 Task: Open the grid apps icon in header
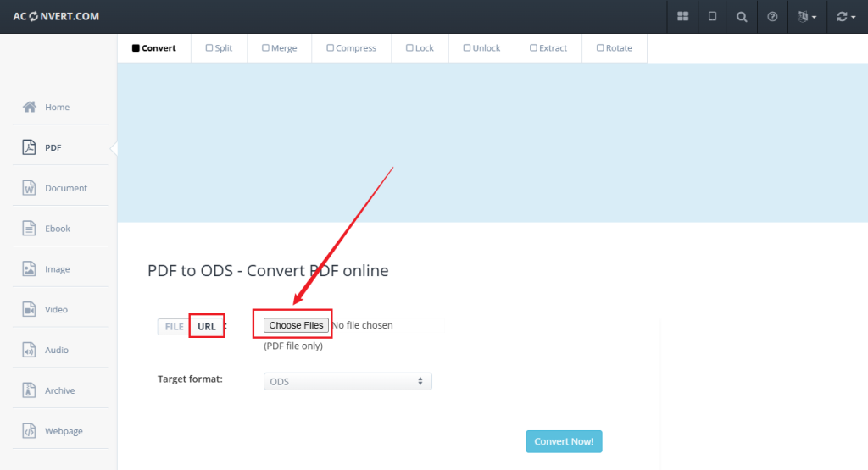click(x=682, y=17)
